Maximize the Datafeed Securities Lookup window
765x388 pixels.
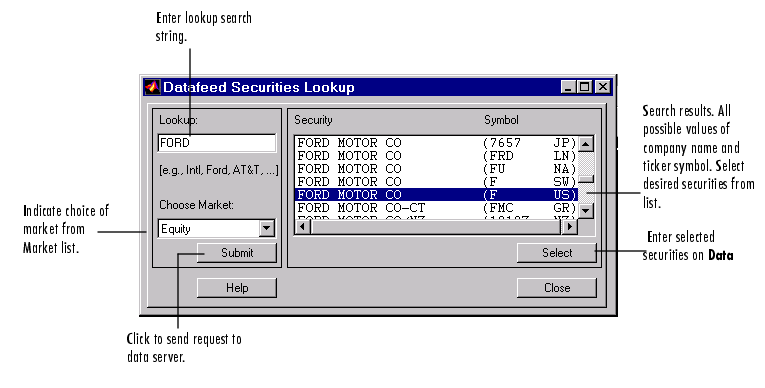tap(584, 87)
